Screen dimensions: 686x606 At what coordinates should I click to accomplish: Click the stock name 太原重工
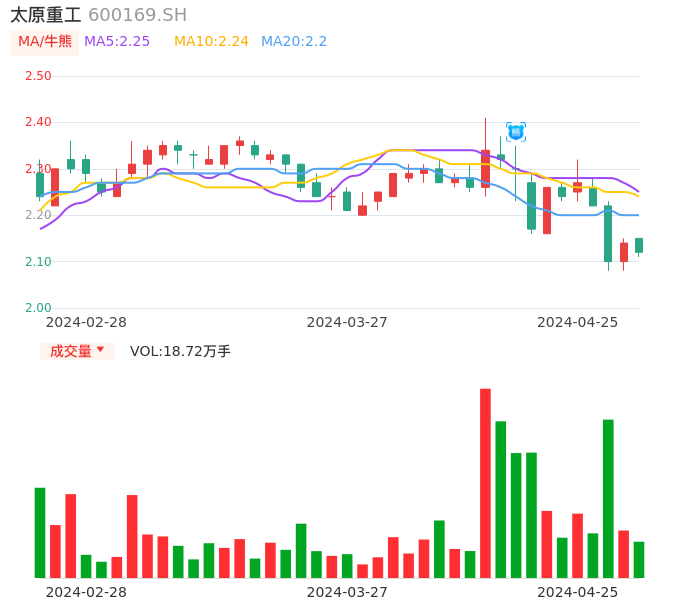pos(46,15)
